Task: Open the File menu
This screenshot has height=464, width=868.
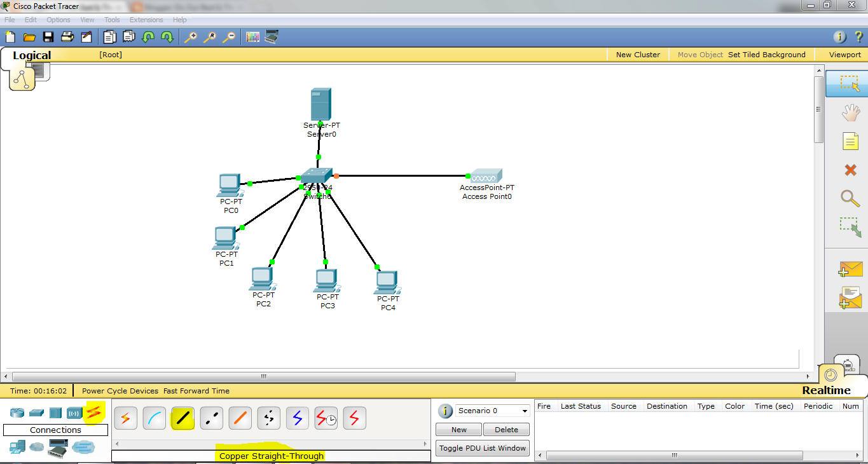Action: 10,20
